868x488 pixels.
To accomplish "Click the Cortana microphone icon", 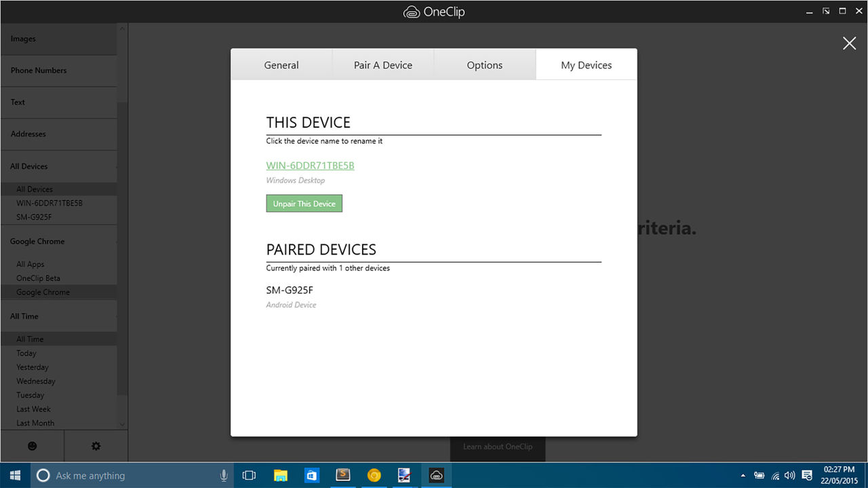I will pos(224,475).
